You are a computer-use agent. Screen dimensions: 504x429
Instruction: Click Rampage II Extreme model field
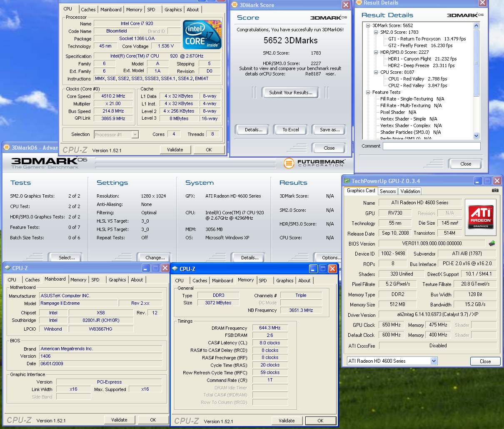pos(77,303)
